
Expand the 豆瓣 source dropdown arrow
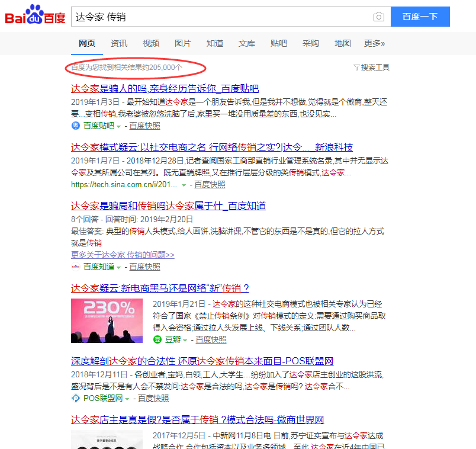(185, 340)
